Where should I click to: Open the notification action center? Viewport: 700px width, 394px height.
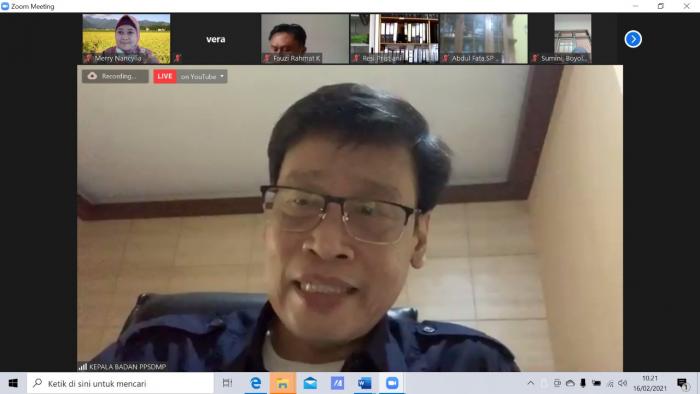pyautogui.click(x=682, y=383)
